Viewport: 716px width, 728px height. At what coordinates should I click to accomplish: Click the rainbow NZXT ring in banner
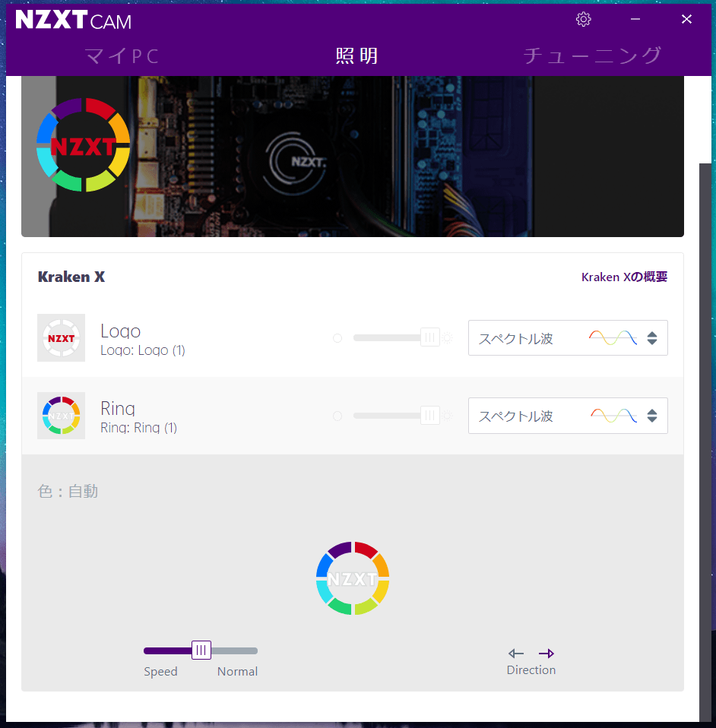(x=83, y=145)
